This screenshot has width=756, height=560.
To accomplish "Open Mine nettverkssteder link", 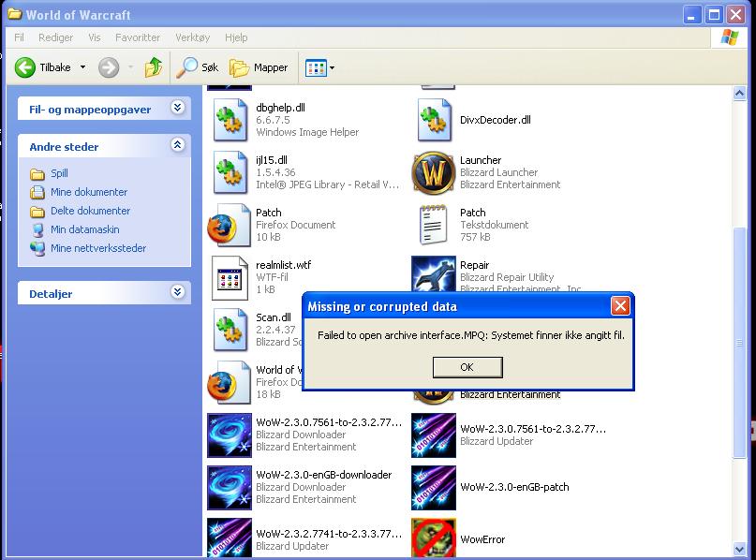I will 98,248.
